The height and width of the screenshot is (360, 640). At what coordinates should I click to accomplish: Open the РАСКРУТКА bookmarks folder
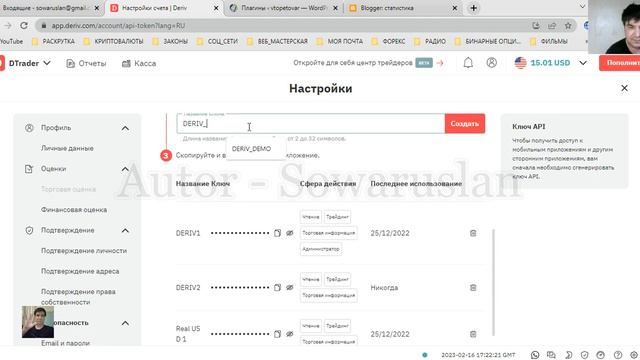[53, 41]
